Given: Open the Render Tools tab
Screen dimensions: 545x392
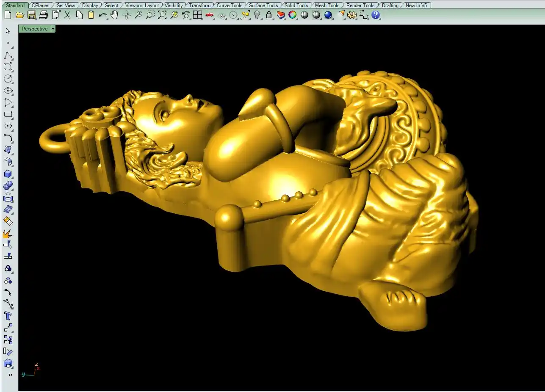Looking at the screenshot, I should [x=360, y=6].
